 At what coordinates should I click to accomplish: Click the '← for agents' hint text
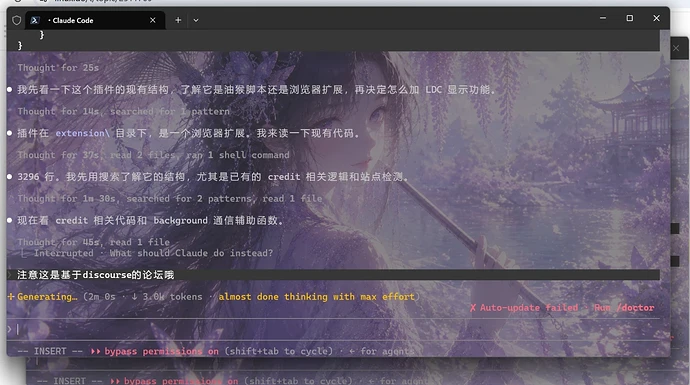[382, 351]
